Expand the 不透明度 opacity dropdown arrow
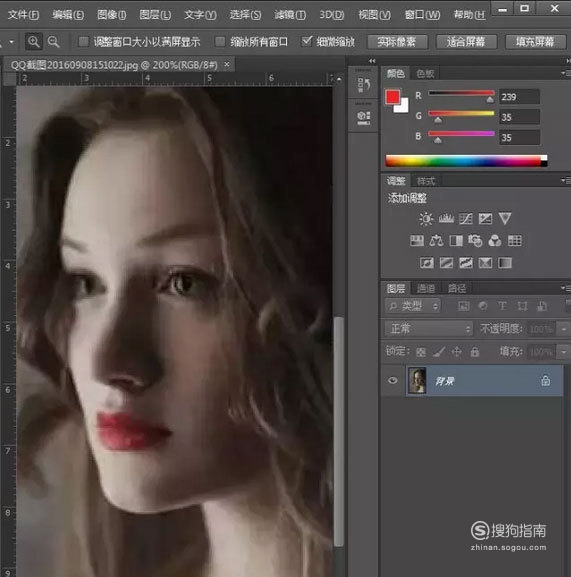This screenshot has height=577, width=571. click(564, 329)
